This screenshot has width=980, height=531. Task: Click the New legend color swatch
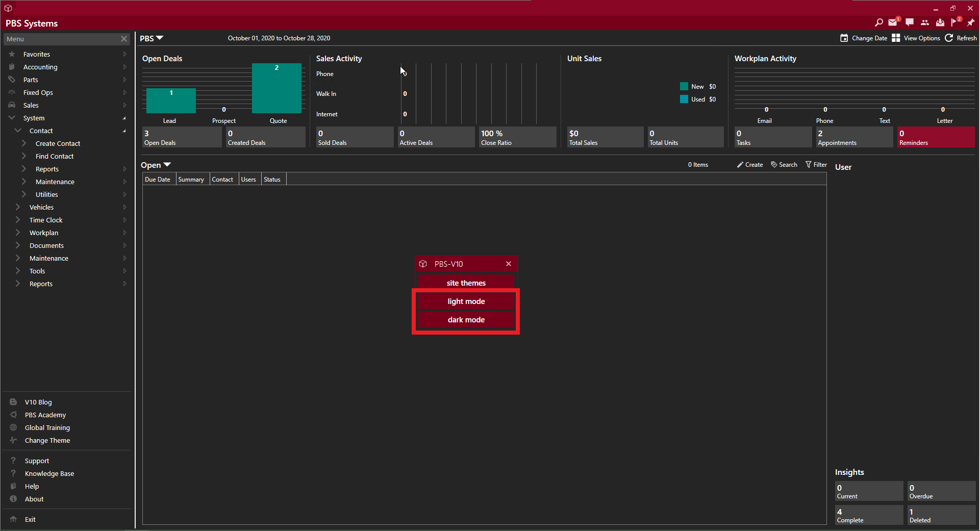(x=684, y=87)
